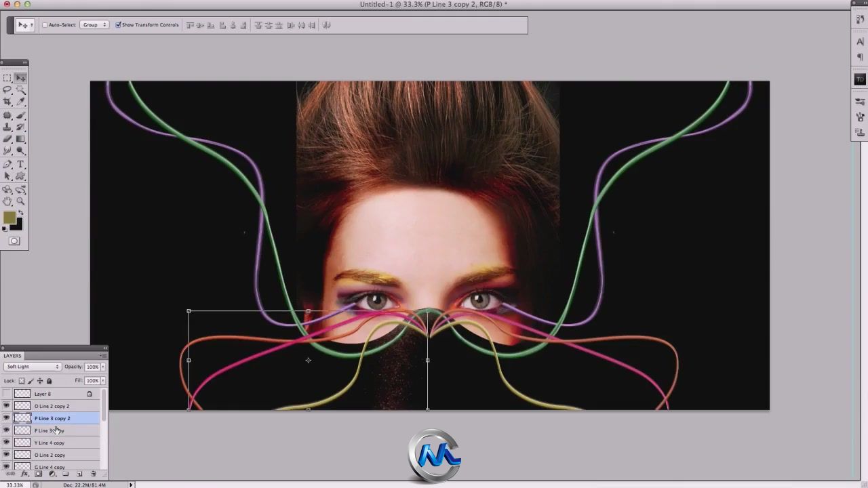The height and width of the screenshot is (488, 868).
Task: Select the Gradient tool
Action: (20, 139)
